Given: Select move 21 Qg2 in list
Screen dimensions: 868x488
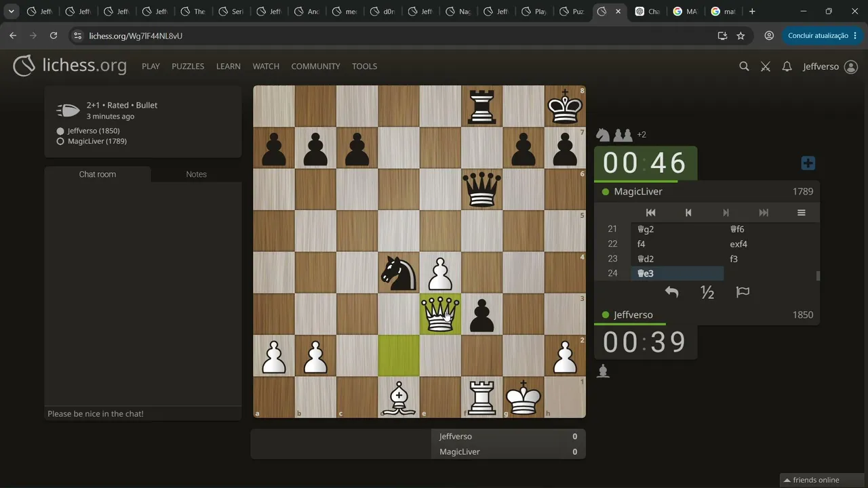Looking at the screenshot, I should [677, 229].
